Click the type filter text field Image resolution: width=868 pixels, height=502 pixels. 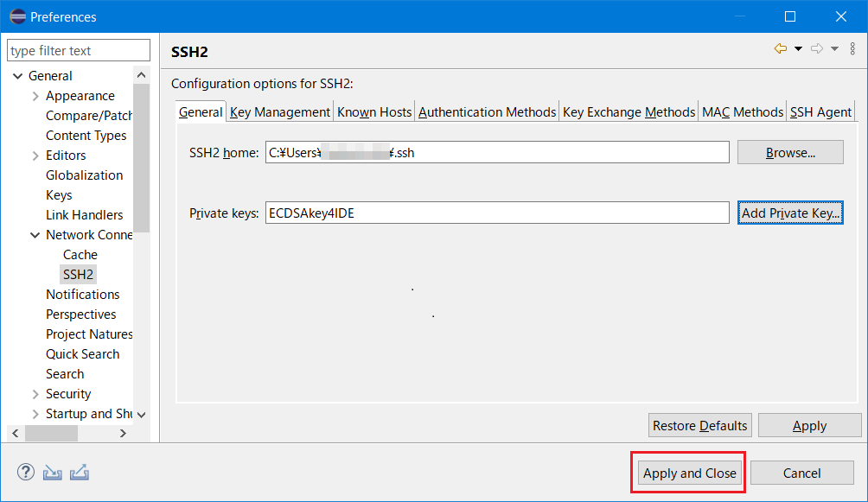point(78,50)
